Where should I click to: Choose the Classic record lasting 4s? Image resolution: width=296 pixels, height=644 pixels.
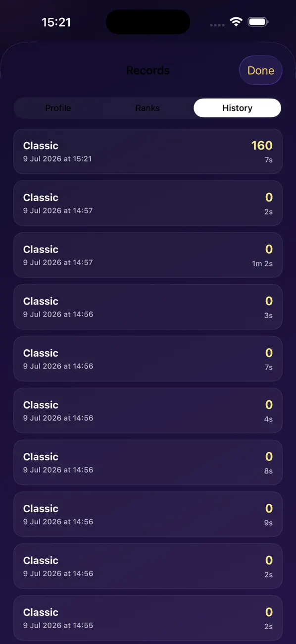point(148,411)
